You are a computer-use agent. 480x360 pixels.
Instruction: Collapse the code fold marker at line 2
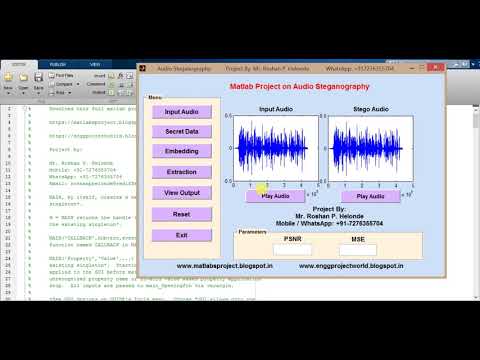[x=25, y=109]
